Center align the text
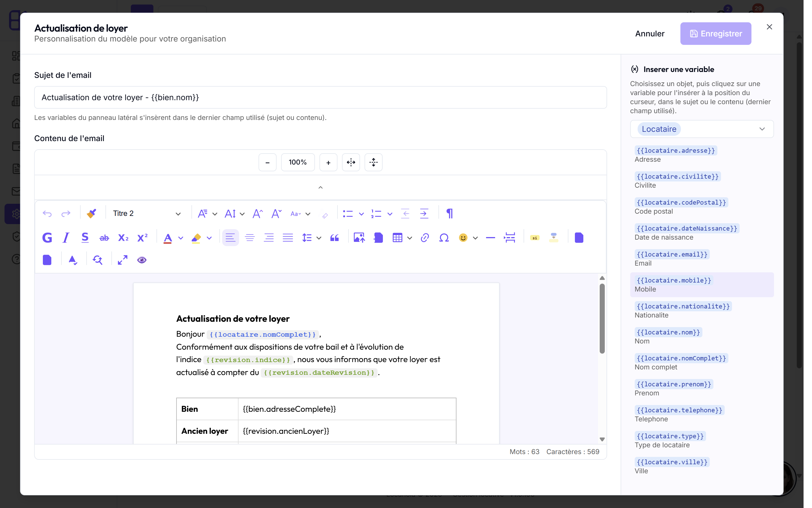The width and height of the screenshot is (812, 508). (x=250, y=238)
